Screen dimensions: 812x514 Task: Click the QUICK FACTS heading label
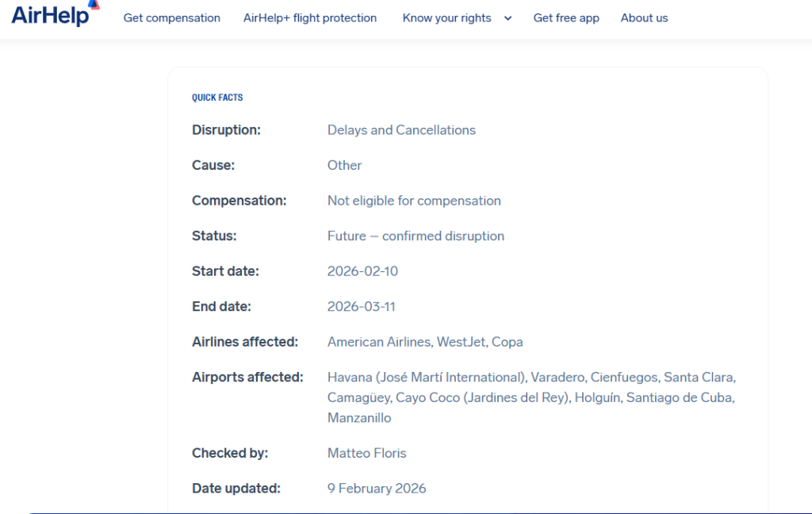point(217,97)
